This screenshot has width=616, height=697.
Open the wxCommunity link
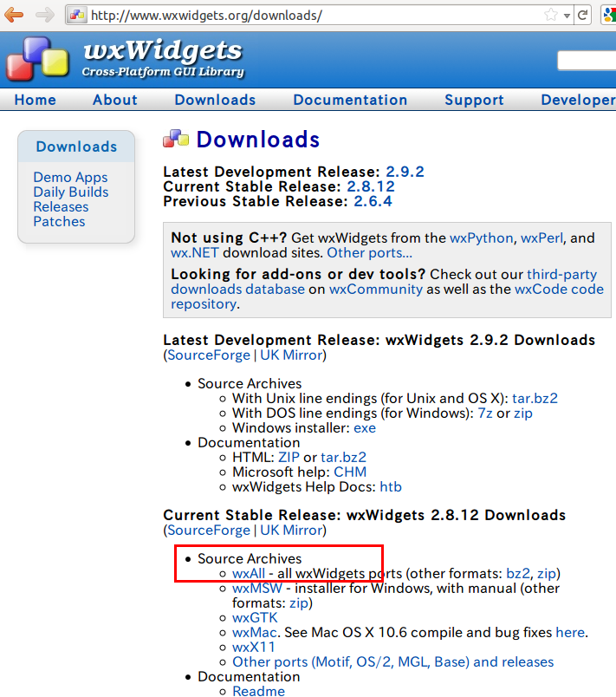tap(376, 289)
